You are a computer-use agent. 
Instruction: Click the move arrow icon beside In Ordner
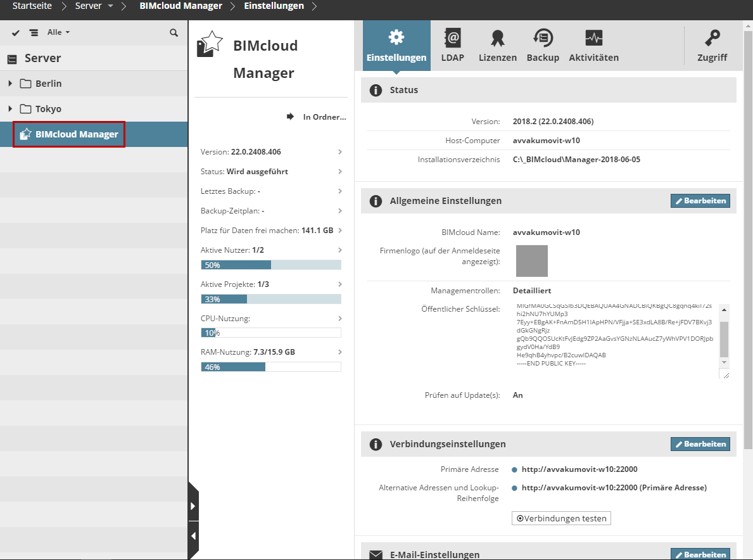(x=290, y=117)
